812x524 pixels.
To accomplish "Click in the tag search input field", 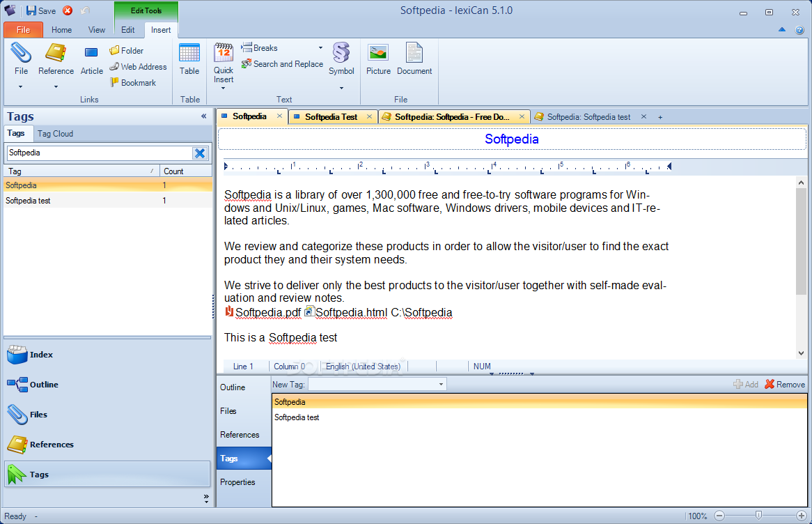I will [100, 153].
